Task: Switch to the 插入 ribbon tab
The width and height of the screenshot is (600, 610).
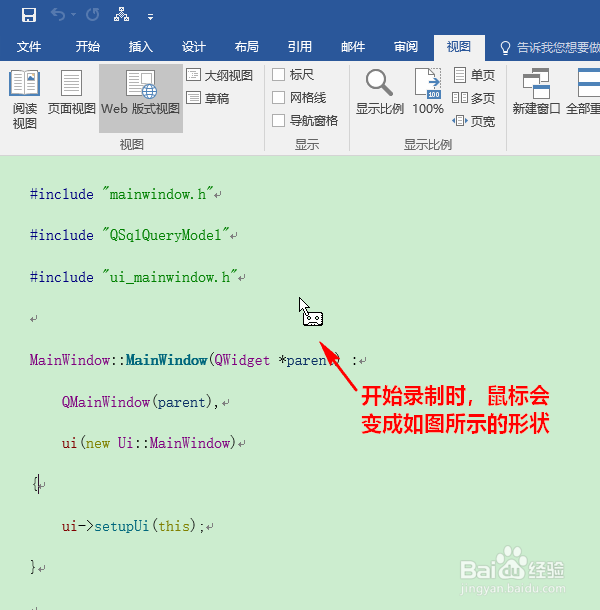Action: (x=140, y=47)
